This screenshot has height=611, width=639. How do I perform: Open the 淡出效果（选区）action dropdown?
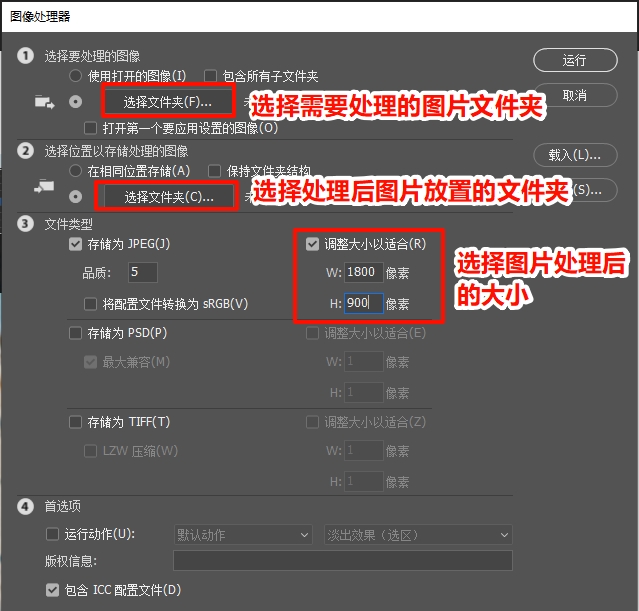coord(418,534)
